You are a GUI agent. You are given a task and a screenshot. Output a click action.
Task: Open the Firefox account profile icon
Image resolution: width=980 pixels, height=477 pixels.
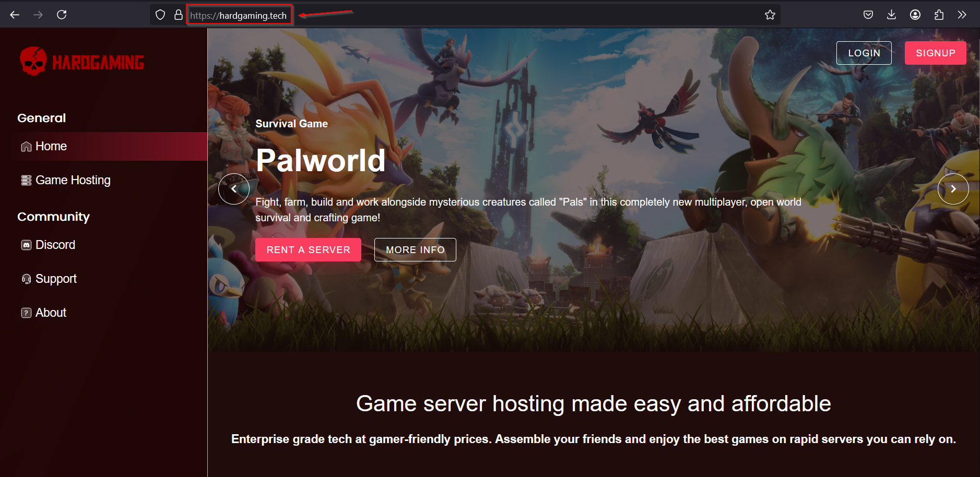[915, 14]
